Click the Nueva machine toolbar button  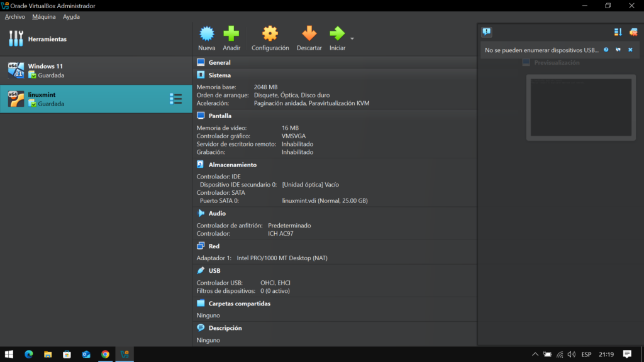(206, 38)
